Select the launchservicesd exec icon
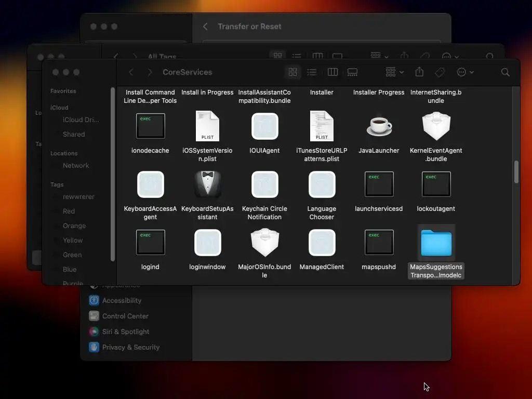 tap(379, 184)
